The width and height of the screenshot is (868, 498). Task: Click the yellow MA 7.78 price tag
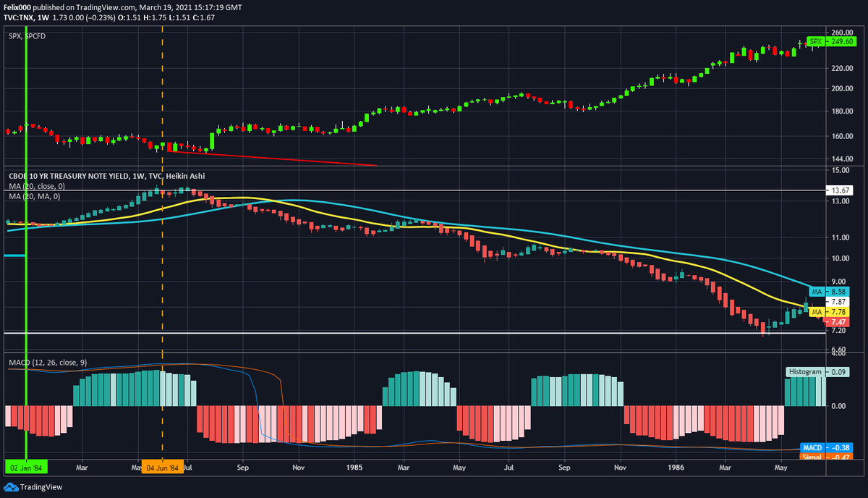(828, 312)
